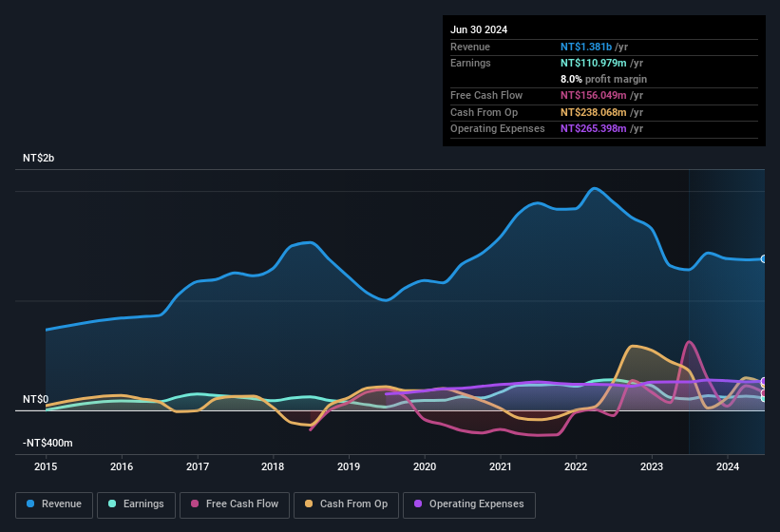Viewport: 780px width, 532px height.
Task: Click the revenue peak in early 2022
Action: tap(594, 188)
